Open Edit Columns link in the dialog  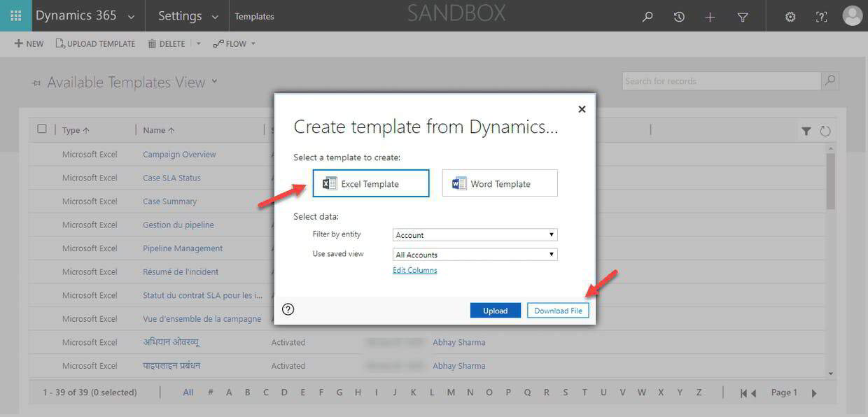click(414, 269)
